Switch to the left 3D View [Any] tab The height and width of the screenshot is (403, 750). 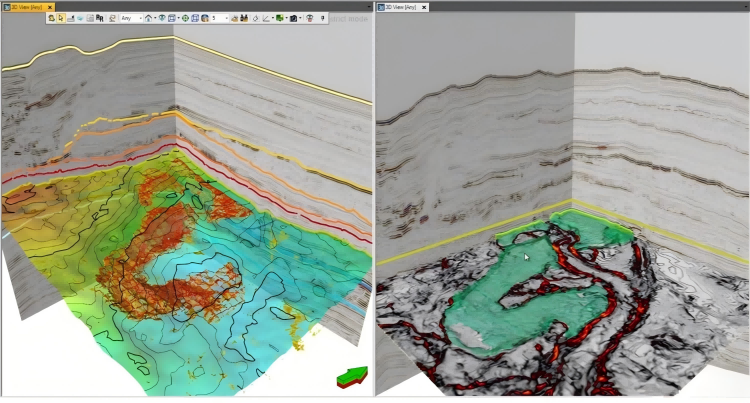point(26,7)
